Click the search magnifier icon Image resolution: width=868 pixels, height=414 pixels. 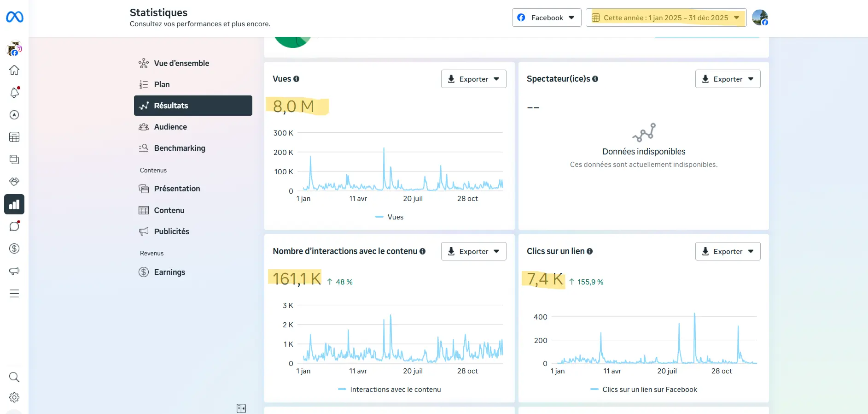[14, 377]
